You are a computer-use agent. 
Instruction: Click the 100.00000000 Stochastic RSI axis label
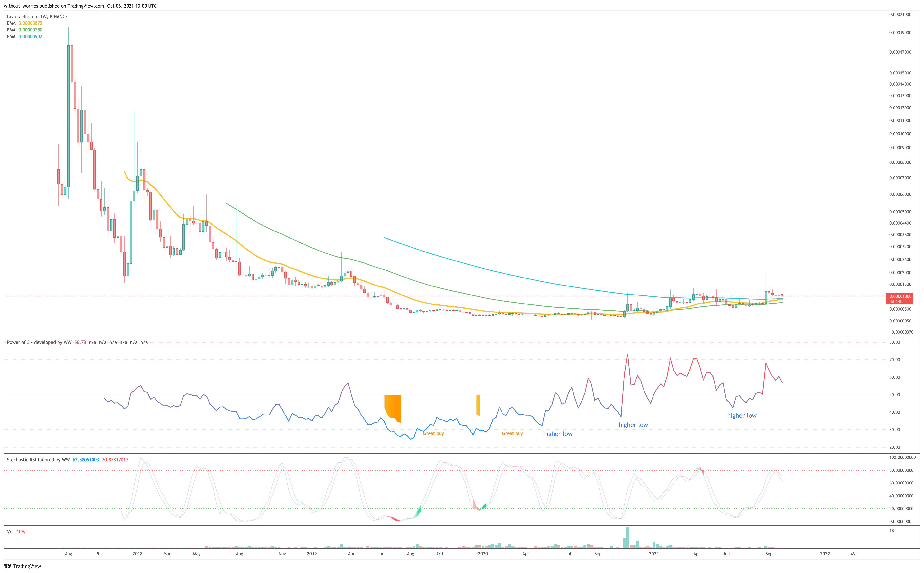click(x=902, y=458)
